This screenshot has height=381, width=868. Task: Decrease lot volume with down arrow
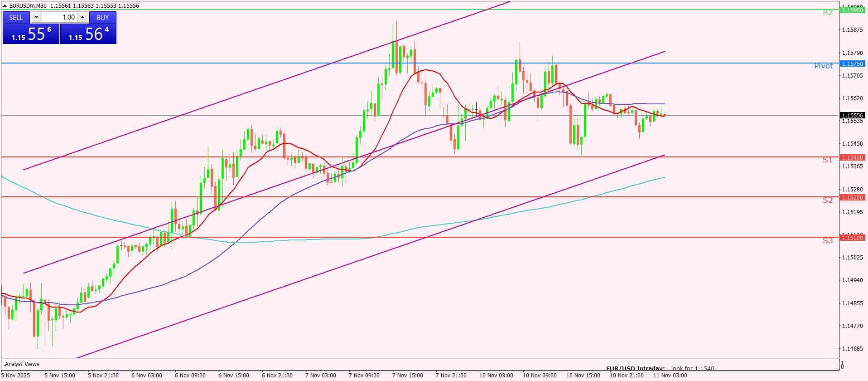(36, 17)
